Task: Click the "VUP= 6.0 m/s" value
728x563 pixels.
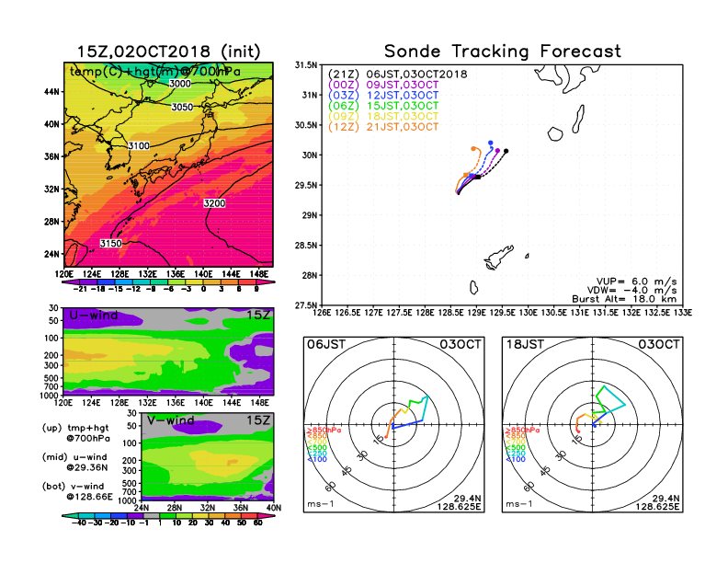Action: tap(636, 281)
